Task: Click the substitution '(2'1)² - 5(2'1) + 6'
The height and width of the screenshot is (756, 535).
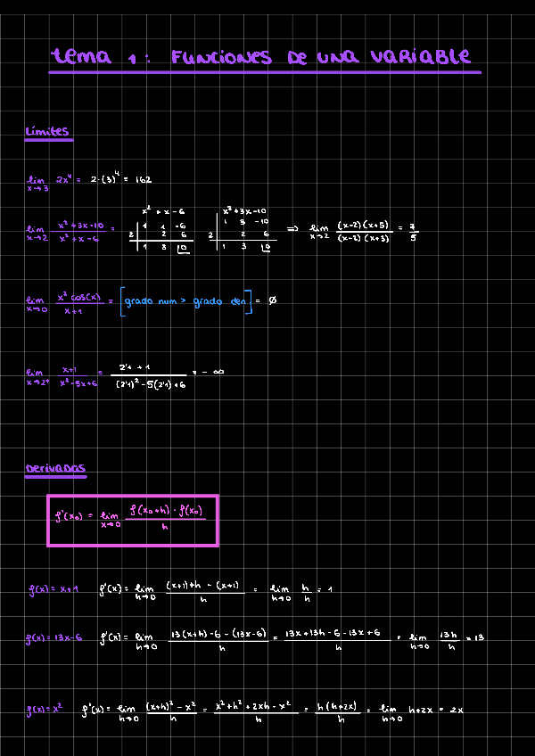Action: (x=151, y=385)
